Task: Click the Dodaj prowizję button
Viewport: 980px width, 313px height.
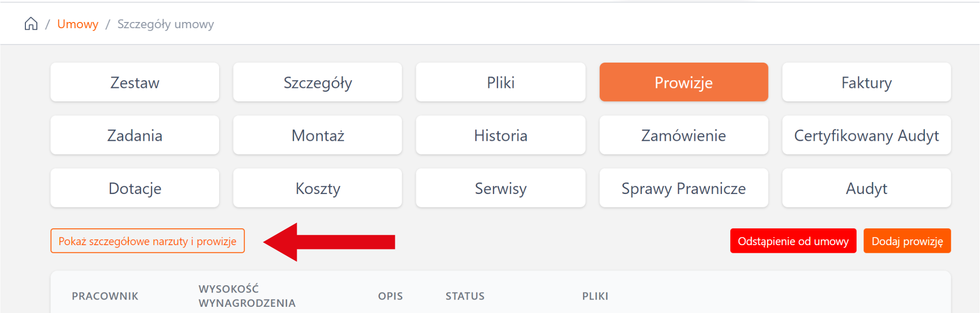Action: (907, 241)
